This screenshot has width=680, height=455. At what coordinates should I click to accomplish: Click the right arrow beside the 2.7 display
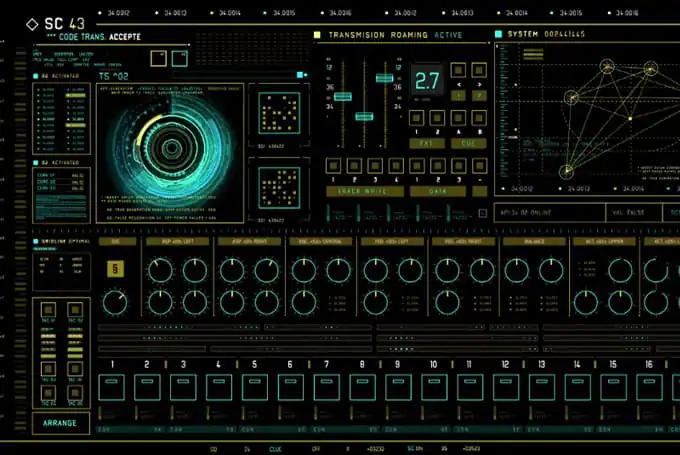[479, 84]
